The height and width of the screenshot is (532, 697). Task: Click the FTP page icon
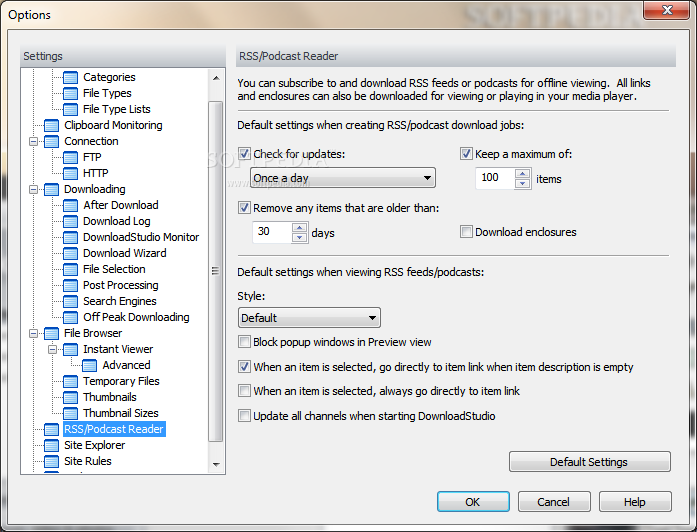70,157
